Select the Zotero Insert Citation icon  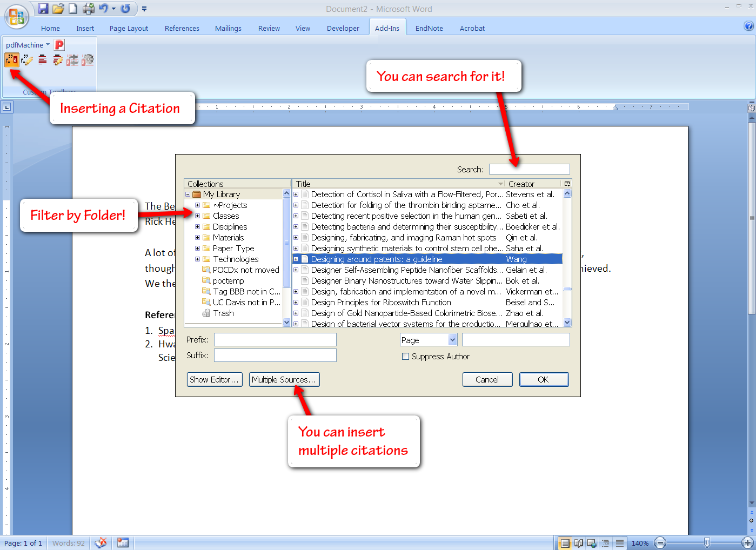click(11, 59)
